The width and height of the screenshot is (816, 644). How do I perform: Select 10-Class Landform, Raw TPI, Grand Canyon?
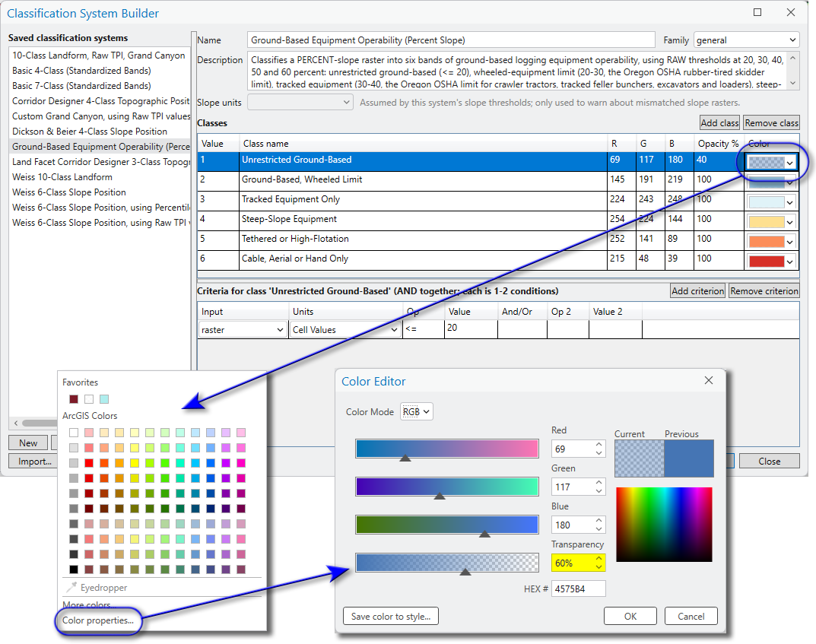(x=100, y=56)
